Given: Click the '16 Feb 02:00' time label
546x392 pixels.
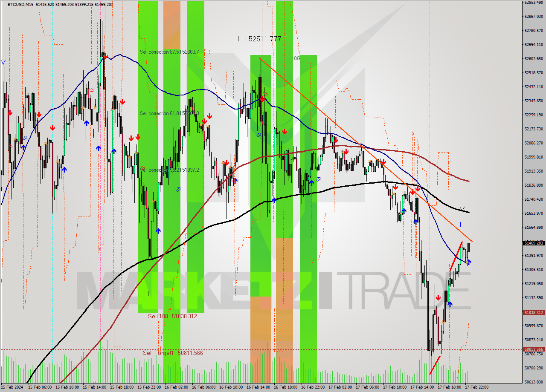Looking at the screenshot, I should [x=176, y=388].
